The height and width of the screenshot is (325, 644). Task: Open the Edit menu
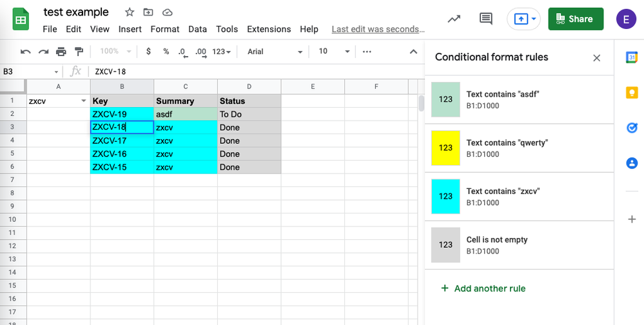[73, 29]
